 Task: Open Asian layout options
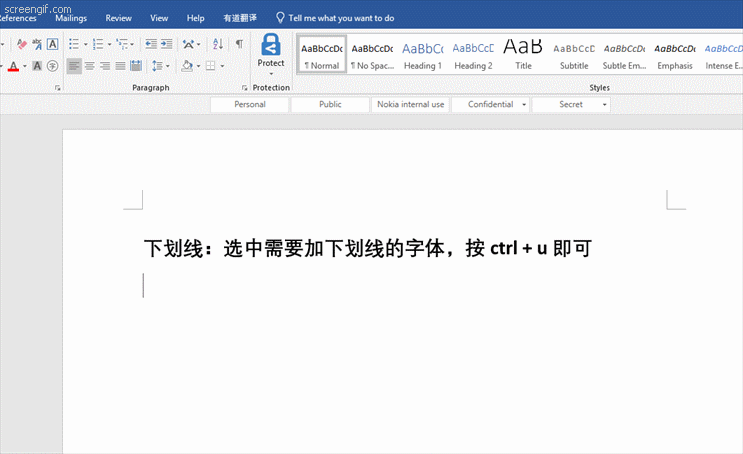pos(188,44)
